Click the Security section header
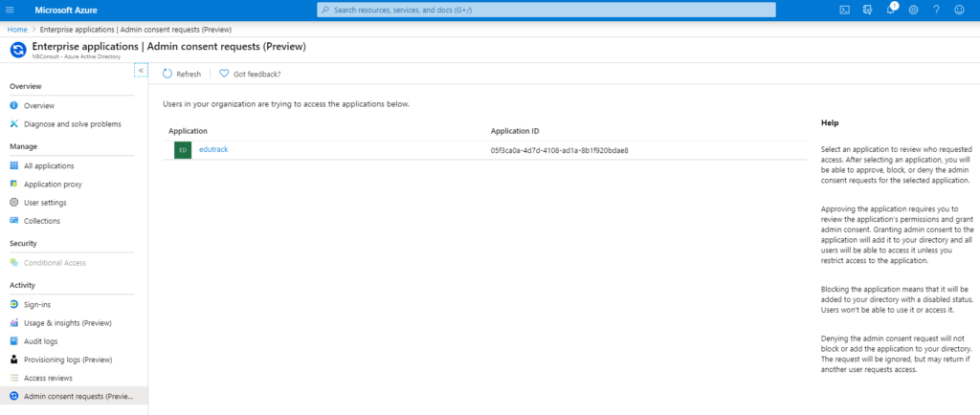 click(x=23, y=243)
